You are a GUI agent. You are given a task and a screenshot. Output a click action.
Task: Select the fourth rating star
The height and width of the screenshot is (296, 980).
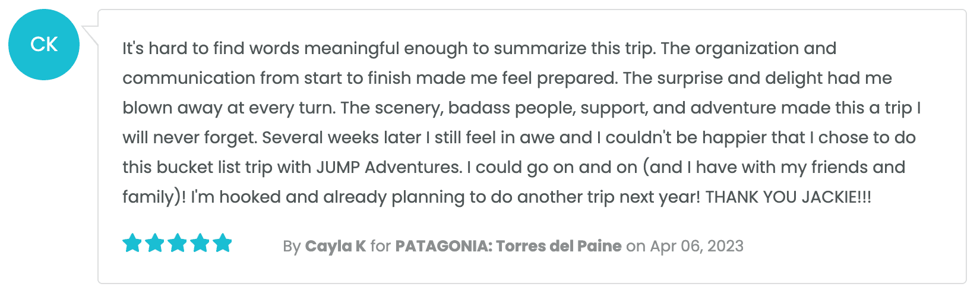200,243
